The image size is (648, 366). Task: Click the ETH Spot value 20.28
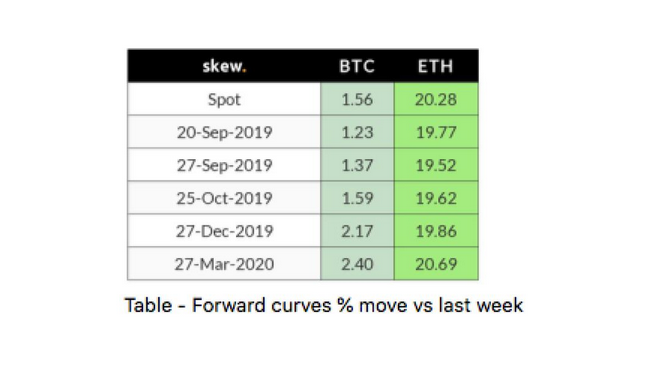436,99
